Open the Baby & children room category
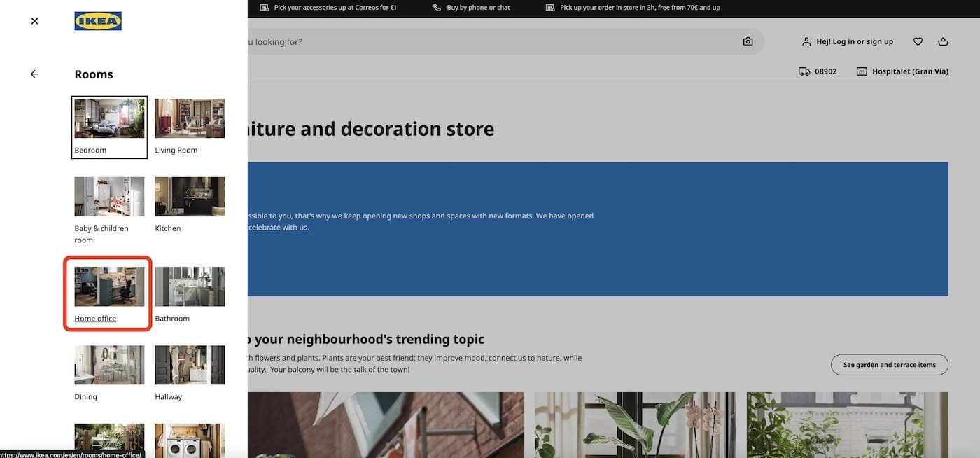 [108, 197]
